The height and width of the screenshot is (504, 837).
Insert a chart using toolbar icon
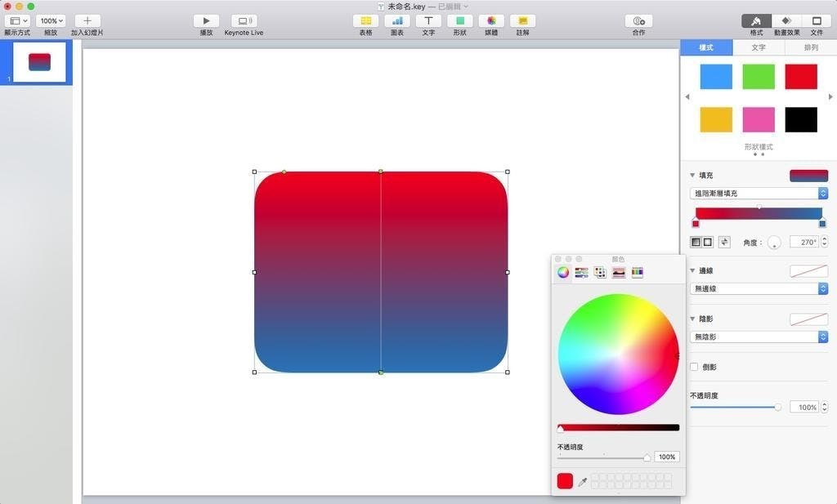(397, 20)
